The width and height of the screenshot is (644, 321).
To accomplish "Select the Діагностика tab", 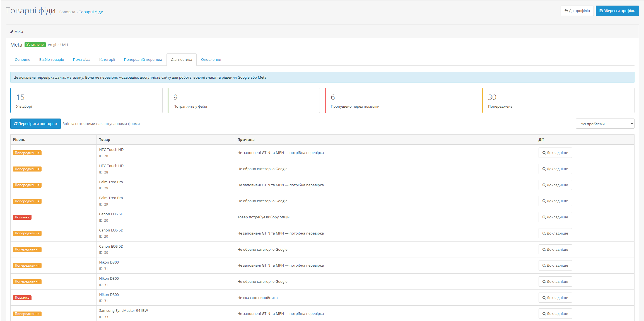I will point(182,60).
